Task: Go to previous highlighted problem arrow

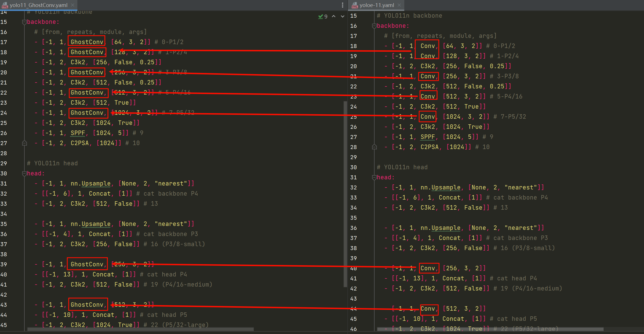Action: (x=334, y=16)
